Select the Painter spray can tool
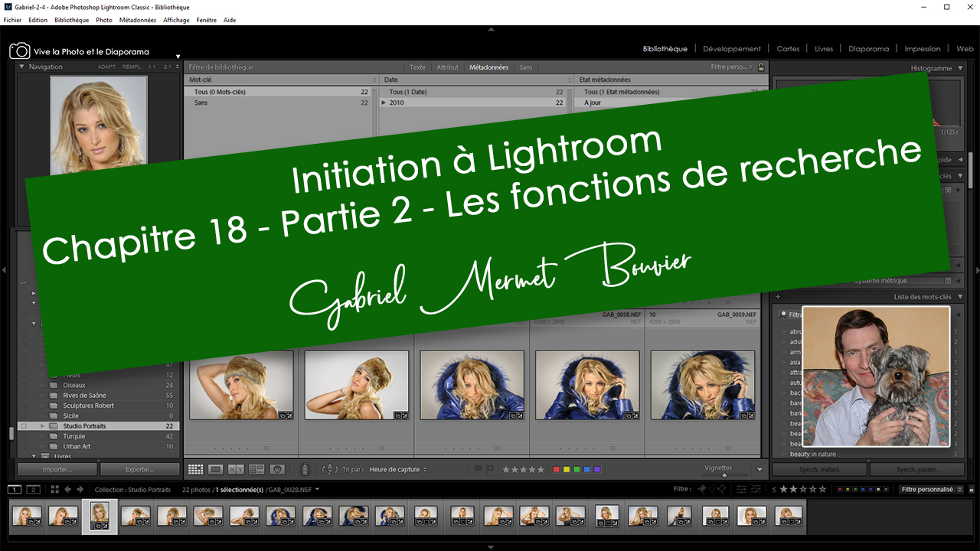980x551 pixels. click(x=305, y=469)
